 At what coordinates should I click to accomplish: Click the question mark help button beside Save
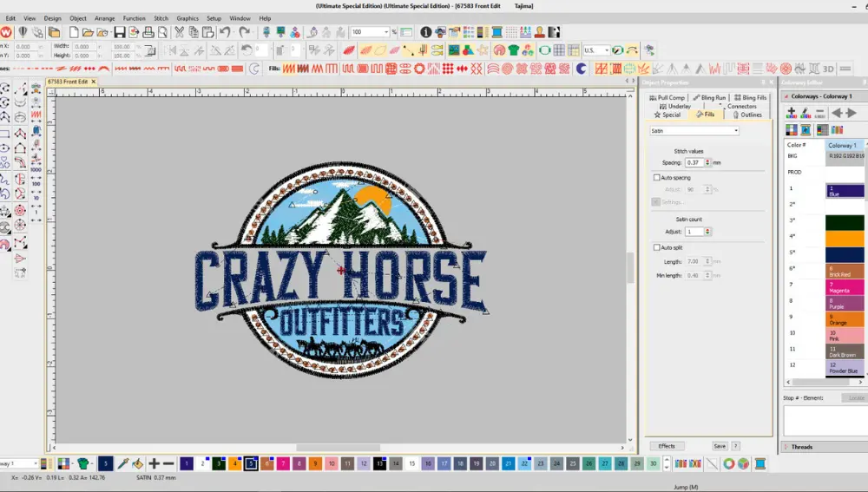(736, 446)
